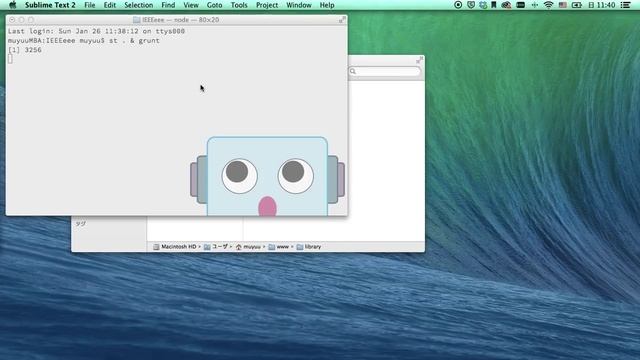Click the タグ heading in Finder sidebar
The height and width of the screenshot is (360, 640).
(80, 224)
